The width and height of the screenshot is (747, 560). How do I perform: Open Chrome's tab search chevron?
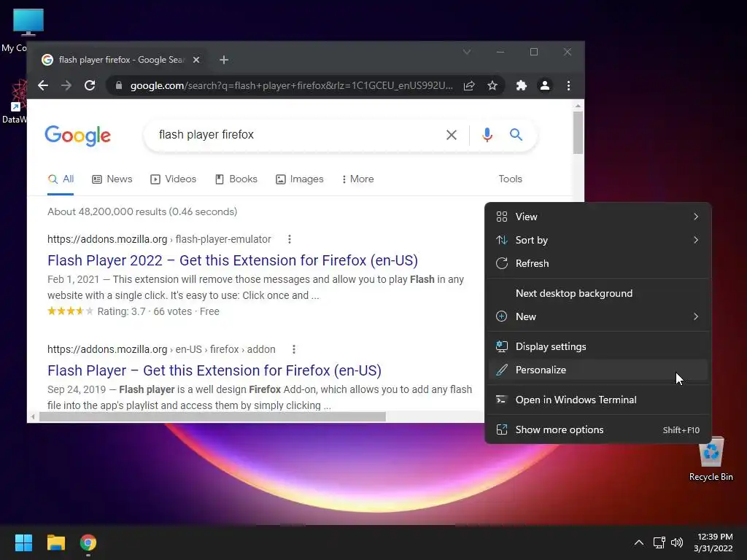pyautogui.click(x=467, y=52)
